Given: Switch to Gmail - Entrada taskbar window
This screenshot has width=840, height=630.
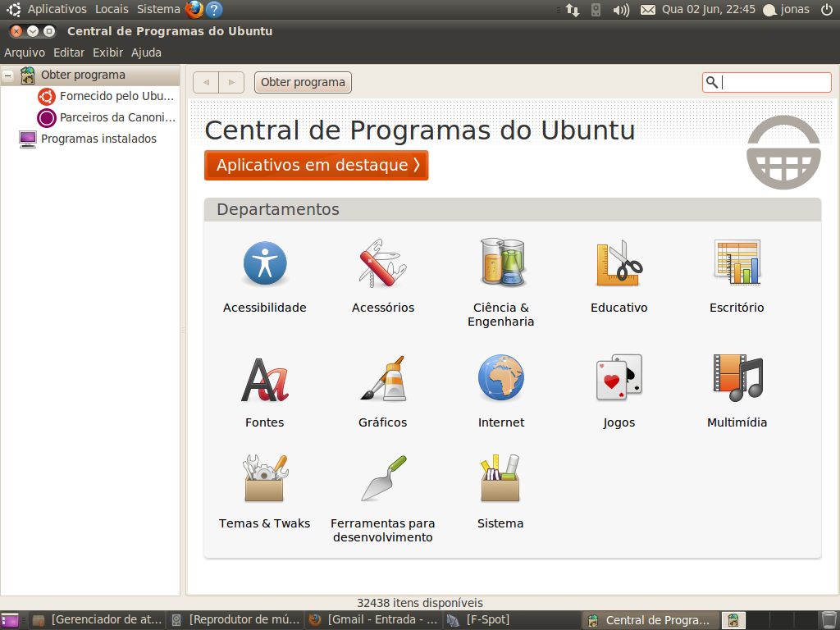Looking at the screenshot, I should pos(373,620).
